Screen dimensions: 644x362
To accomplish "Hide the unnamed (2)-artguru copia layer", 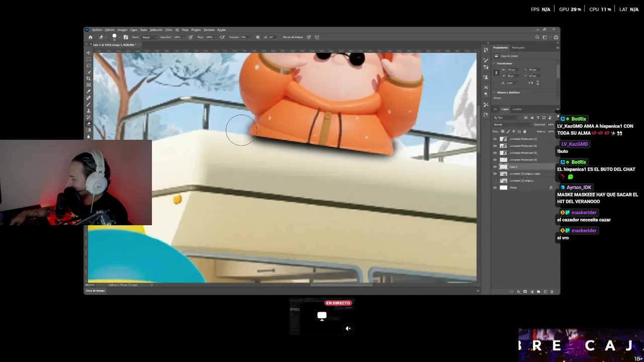I will [495, 173].
